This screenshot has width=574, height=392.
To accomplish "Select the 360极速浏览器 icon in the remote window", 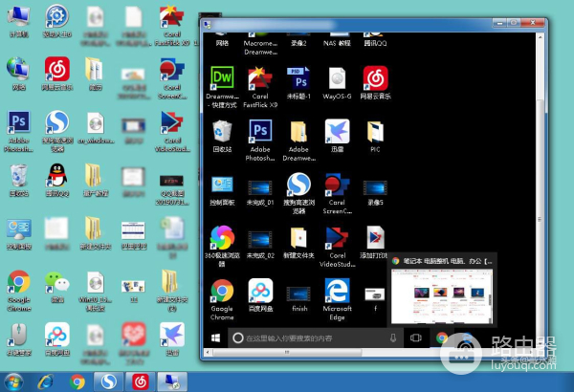I will click(222, 237).
